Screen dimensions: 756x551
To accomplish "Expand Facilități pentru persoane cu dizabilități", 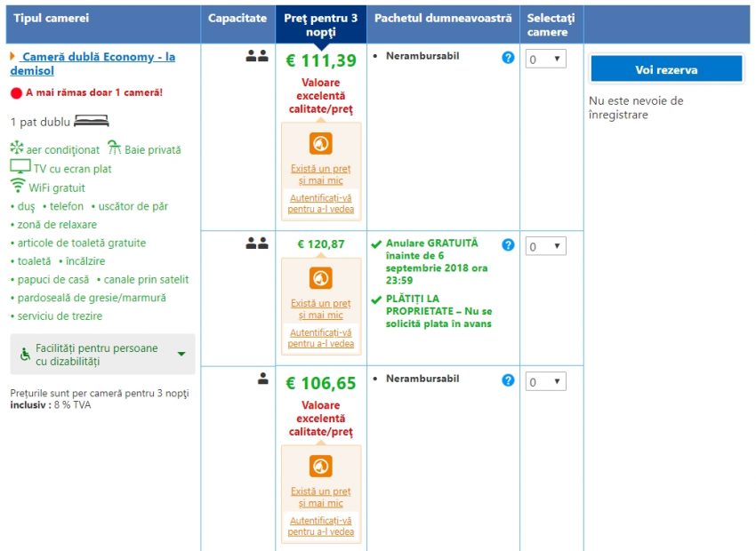I will 102,355.
